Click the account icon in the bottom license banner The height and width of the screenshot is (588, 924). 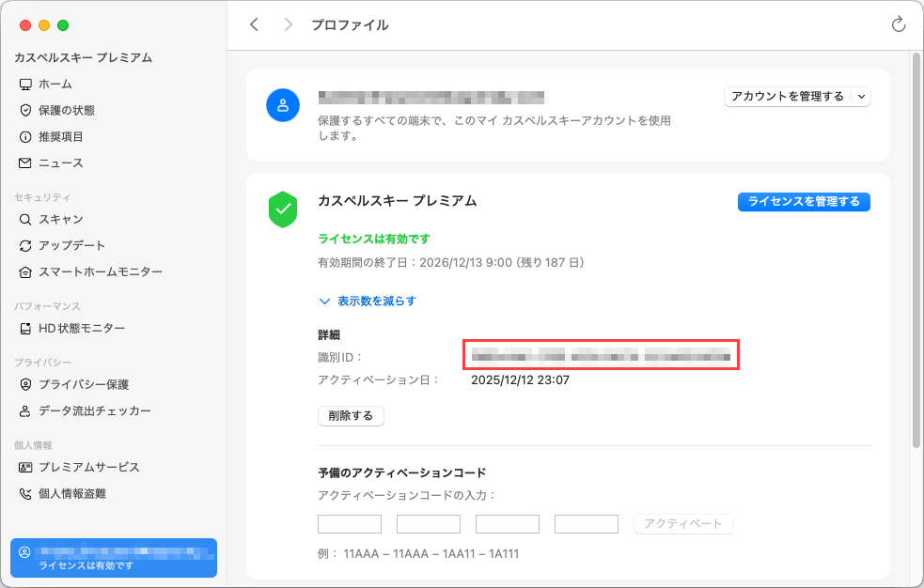coord(24,552)
